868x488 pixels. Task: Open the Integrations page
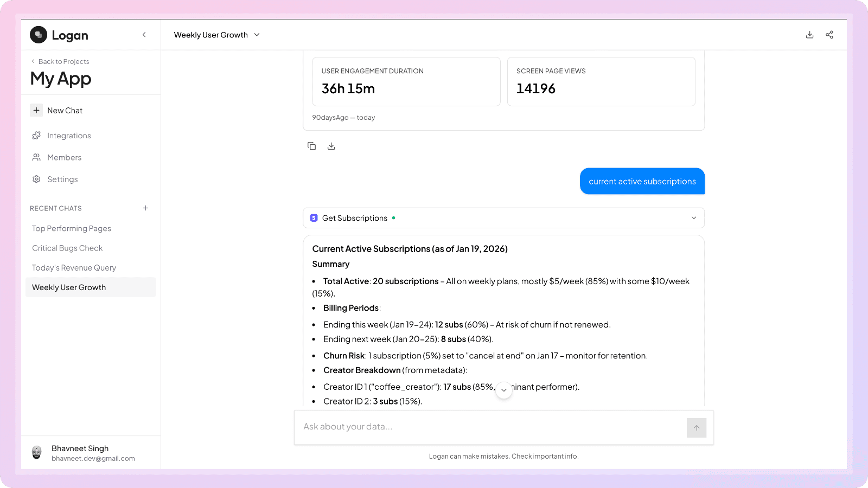[x=69, y=136]
